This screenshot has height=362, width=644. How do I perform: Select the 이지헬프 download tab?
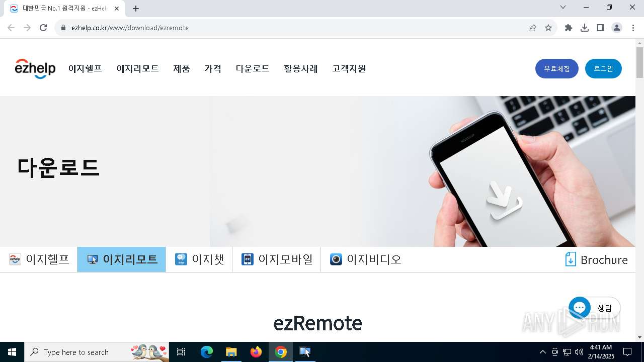(x=39, y=259)
